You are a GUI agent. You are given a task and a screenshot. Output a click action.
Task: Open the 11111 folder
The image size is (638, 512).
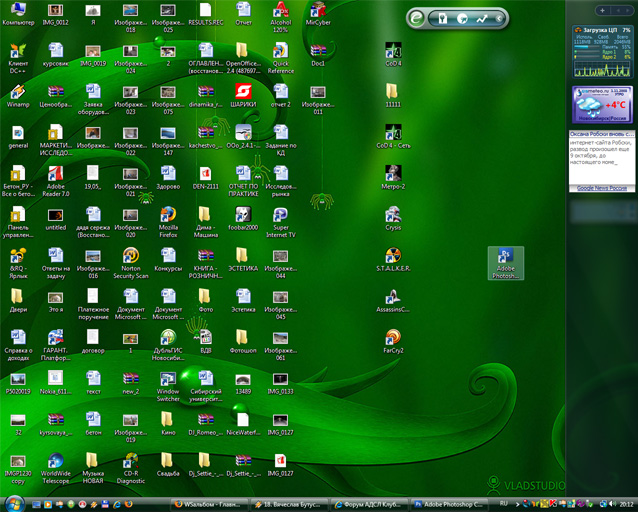[x=393, y=96]
